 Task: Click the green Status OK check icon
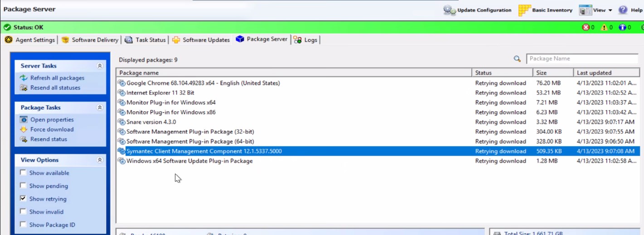coord(7,27)
